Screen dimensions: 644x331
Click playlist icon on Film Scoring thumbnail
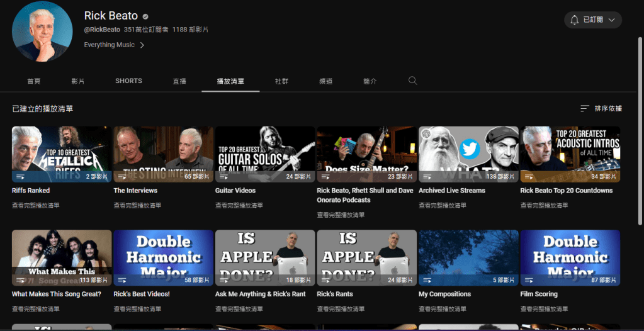529,280
